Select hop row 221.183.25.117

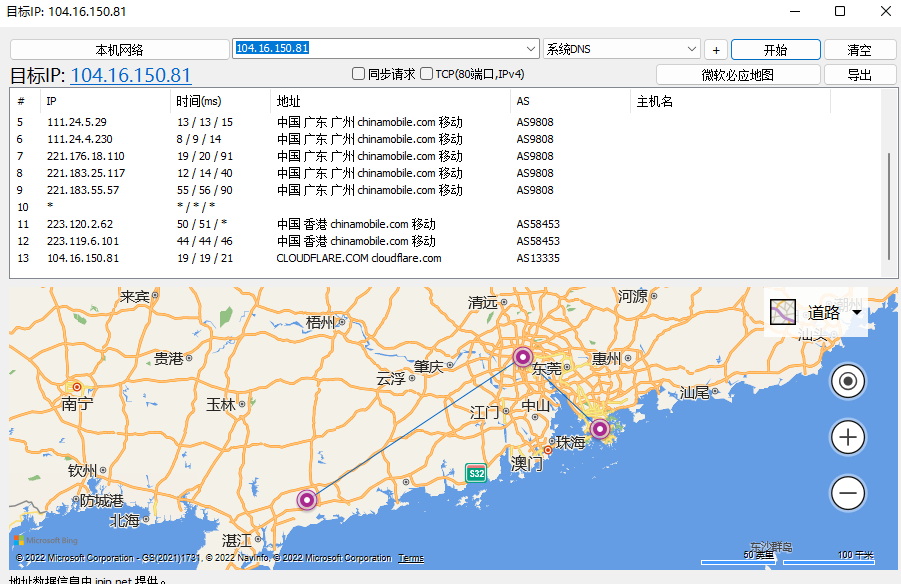(x=446, y=173)
